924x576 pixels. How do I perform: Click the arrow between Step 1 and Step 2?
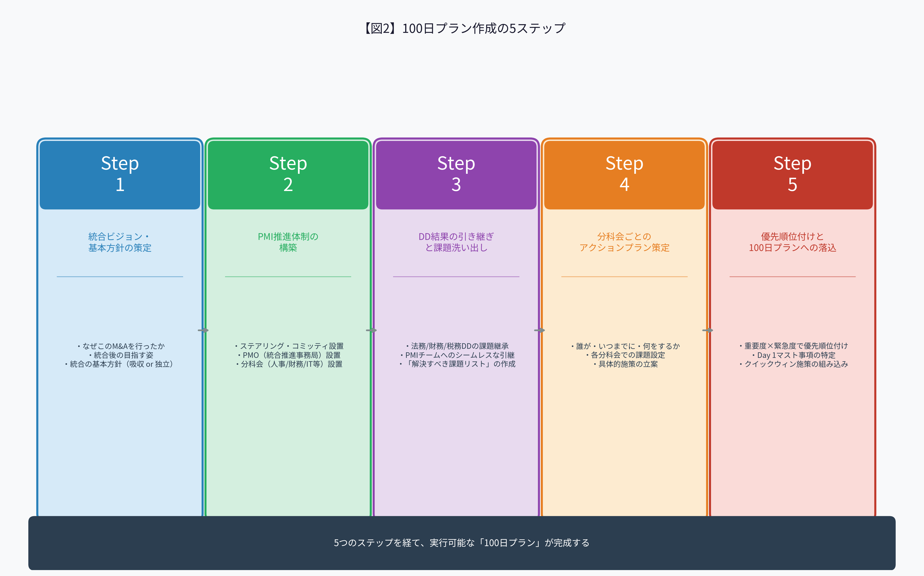click(203, 331)
